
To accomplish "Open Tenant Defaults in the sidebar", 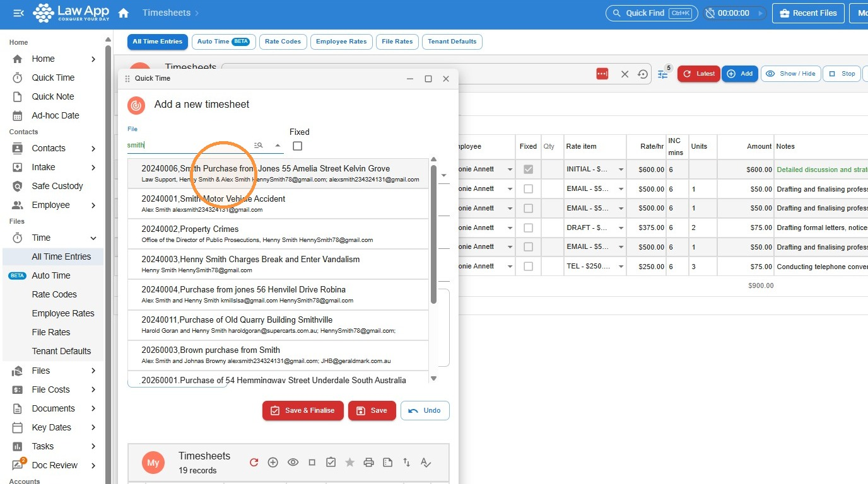I will (61, 351).
